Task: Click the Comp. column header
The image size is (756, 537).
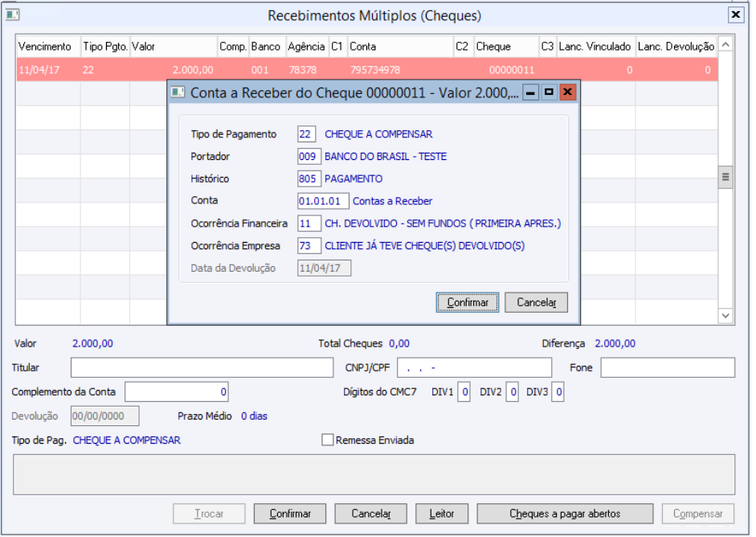Action: click(x=233, y=47)
